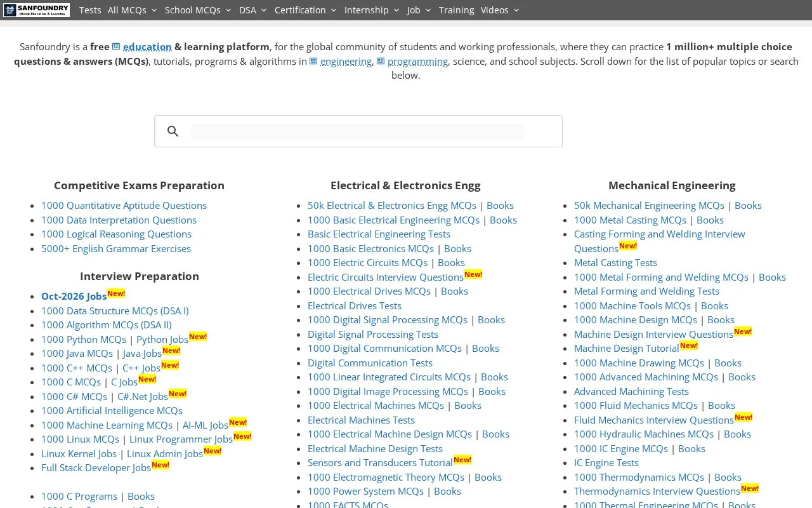Click the icon beside the engineering link
This screenshot has height=508, width=812.
coord(313,61)
